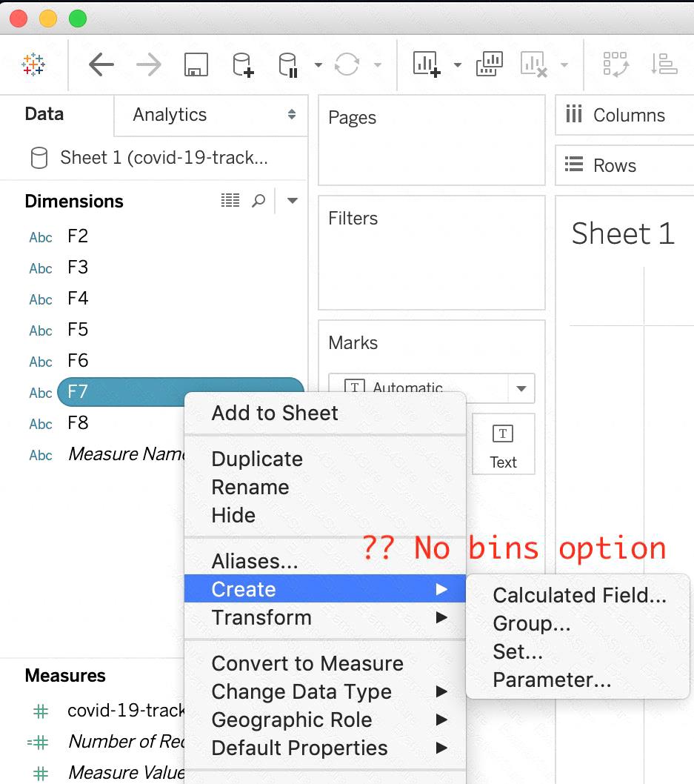
Task: Select the F5 dimension field
Action: pyautogui.click(x=78, y=330)
